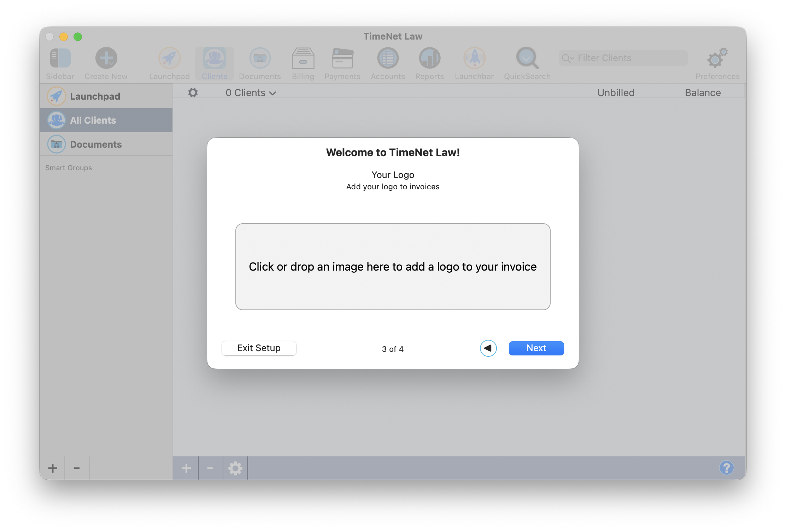The image size is (786, 532).
Task: Select Documents in the sidebar
Action: (x=106, y=144)
